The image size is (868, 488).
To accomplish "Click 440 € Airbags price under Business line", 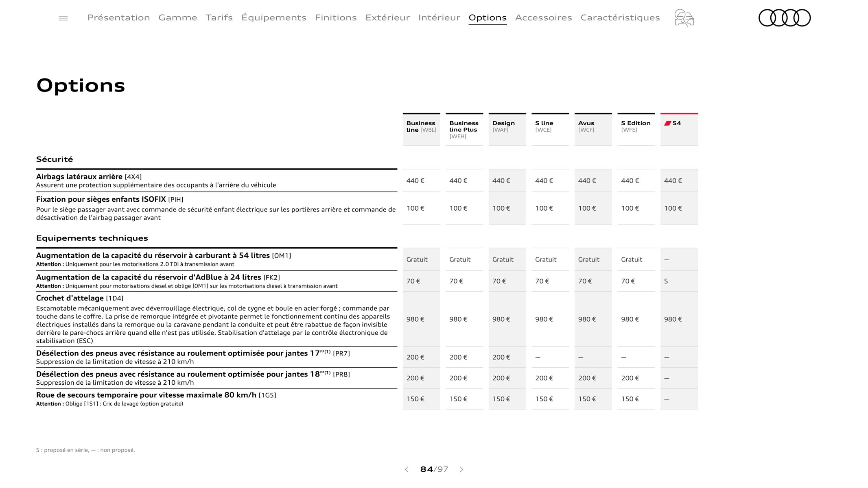I will click(x=415, y=181).
